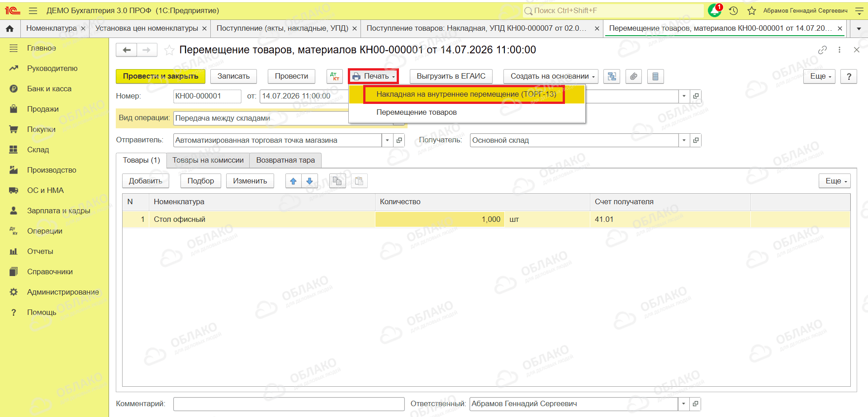
Task: Click Провести и закрыть button
Action: (161, 76)
